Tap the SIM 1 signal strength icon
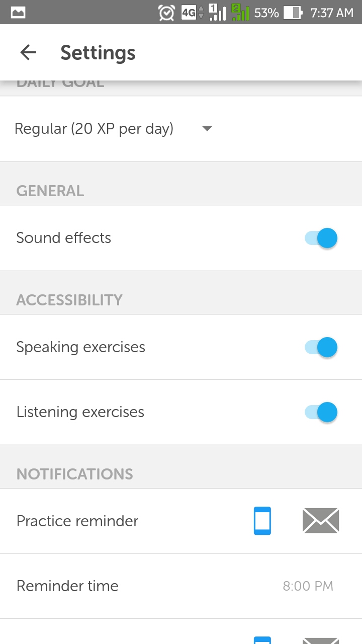The image size is (362, 644). click(x=217, y=13)
